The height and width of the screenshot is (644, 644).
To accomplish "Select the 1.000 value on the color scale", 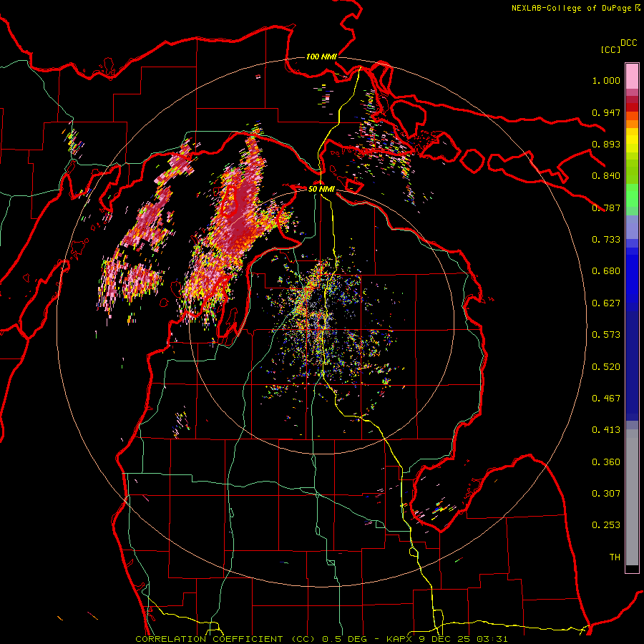I will pos(606,80).
